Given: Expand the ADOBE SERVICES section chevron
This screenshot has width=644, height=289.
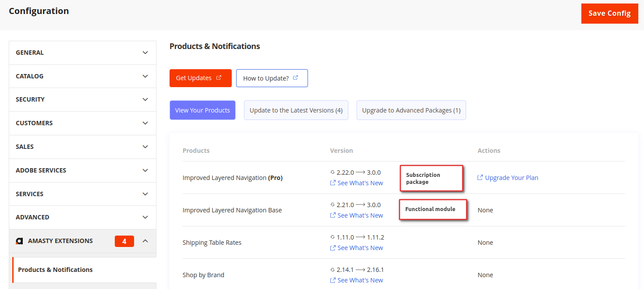Looking at the screenshot, I should (145, 170).
